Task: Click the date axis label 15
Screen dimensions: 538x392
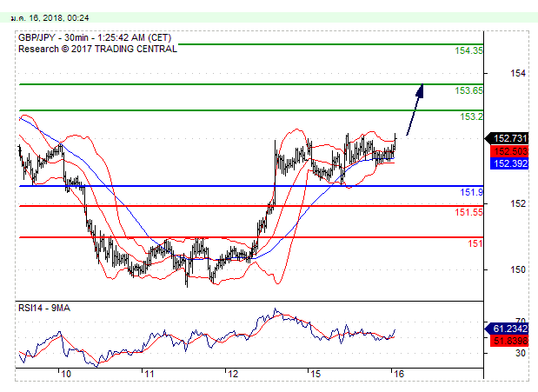Action: [315, 374]
